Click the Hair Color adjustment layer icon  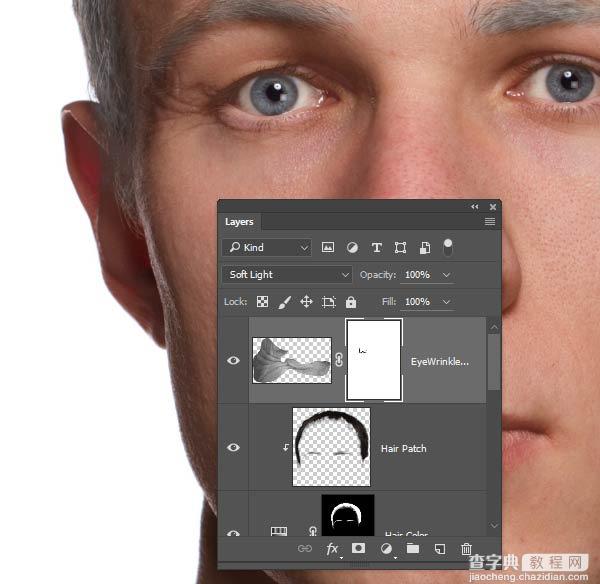(x=279, y=531)
